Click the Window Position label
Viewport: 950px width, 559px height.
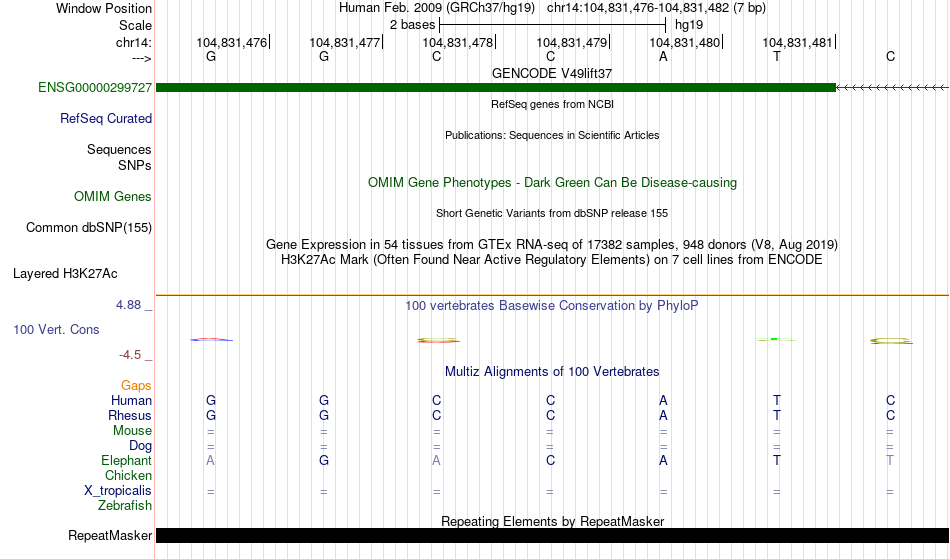[104, 8]
